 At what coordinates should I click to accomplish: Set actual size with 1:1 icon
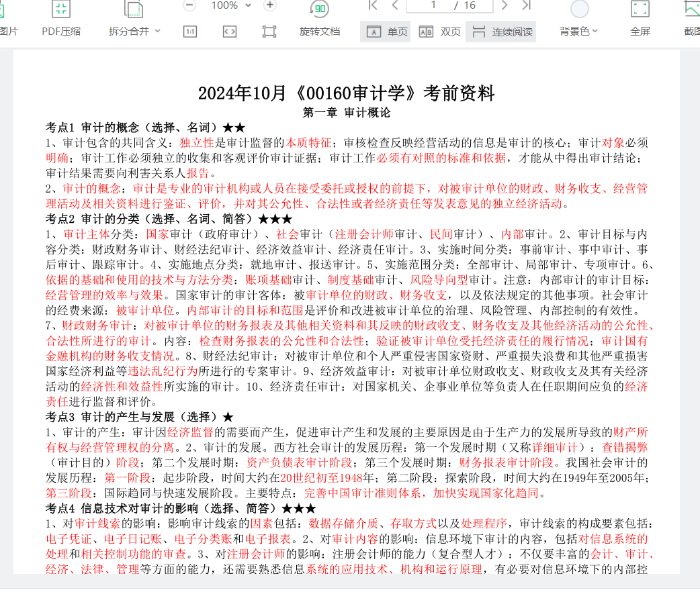(189, 32)
